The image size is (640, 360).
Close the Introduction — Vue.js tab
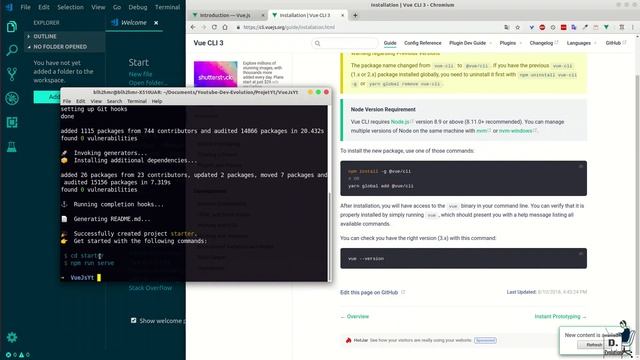click(262, 15)
